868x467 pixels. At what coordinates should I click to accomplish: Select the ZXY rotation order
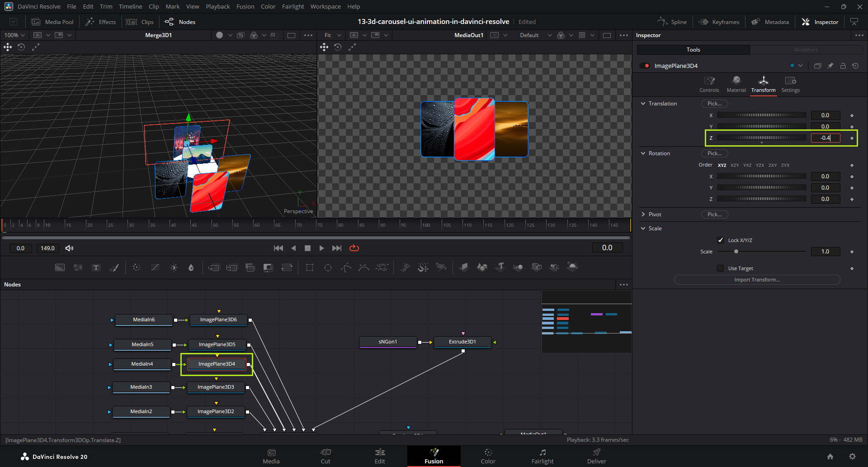[x=773, y=165]
